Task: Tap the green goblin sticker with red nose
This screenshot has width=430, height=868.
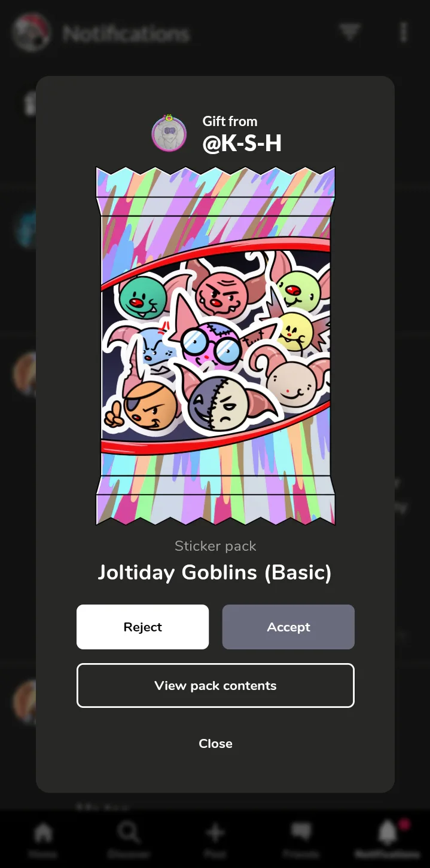Action: [142, 297]
